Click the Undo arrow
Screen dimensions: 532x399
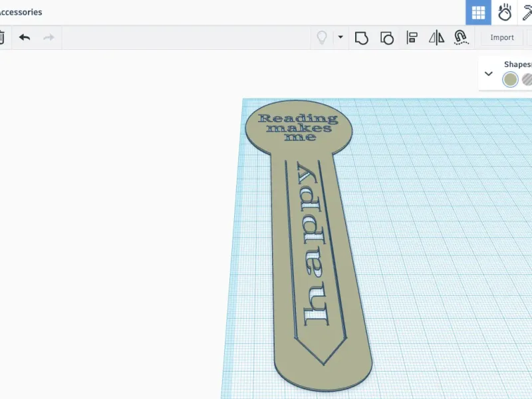[x=25, y=37]
